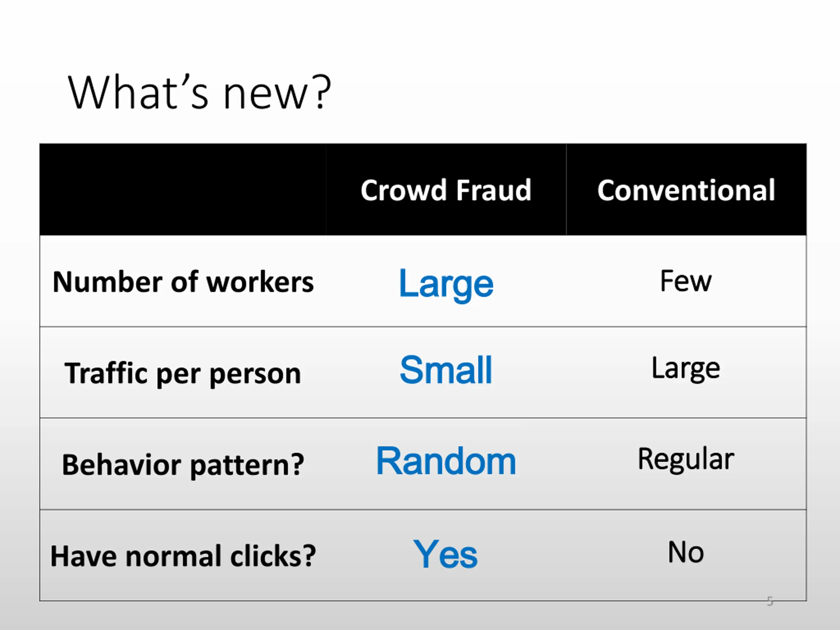The image size is (840, 630).
Task: Click the word "Traffic" in the row label
Action: [x=106, y=373]
